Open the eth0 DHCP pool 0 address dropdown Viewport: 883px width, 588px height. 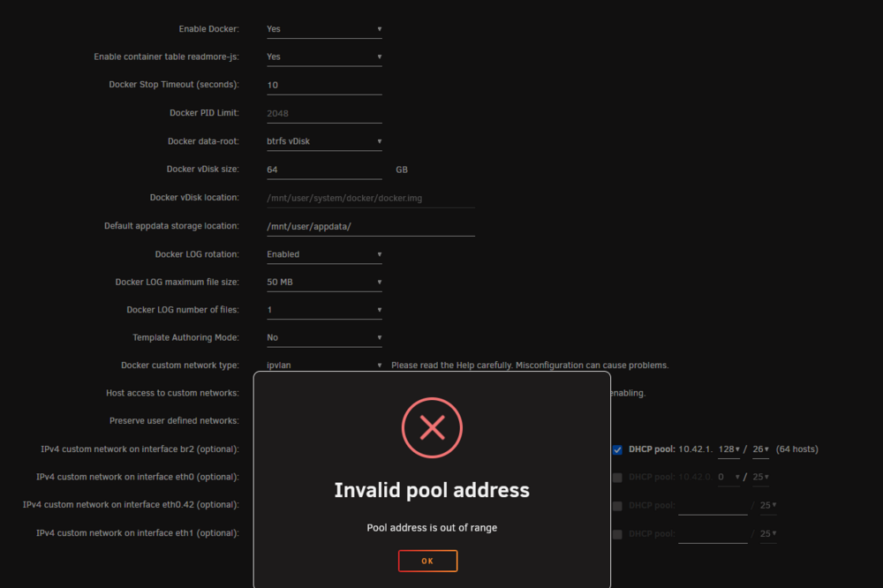pos(728,477)
